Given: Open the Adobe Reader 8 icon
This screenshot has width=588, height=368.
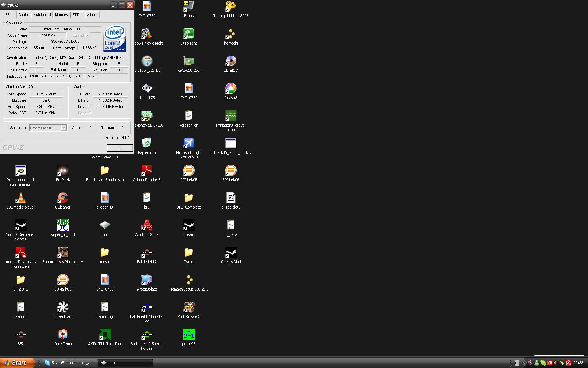Looking at the screenshot, I should pos(147,173).
